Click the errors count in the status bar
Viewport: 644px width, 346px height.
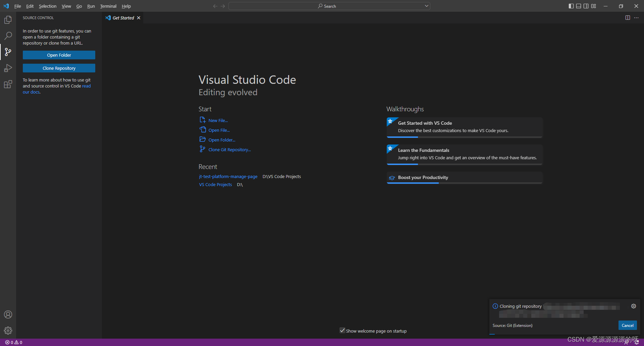[9, 342]
